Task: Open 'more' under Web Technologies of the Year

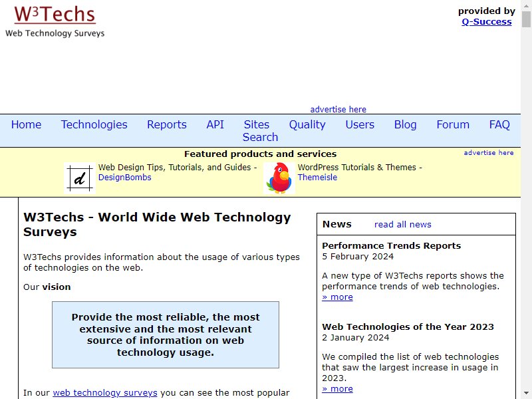Action: point(337,388)
